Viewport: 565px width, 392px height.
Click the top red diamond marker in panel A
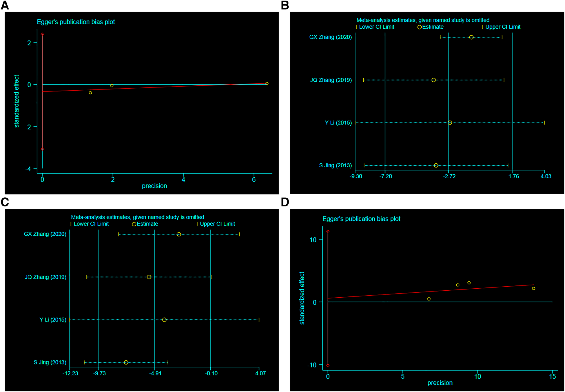pos(42,34)
